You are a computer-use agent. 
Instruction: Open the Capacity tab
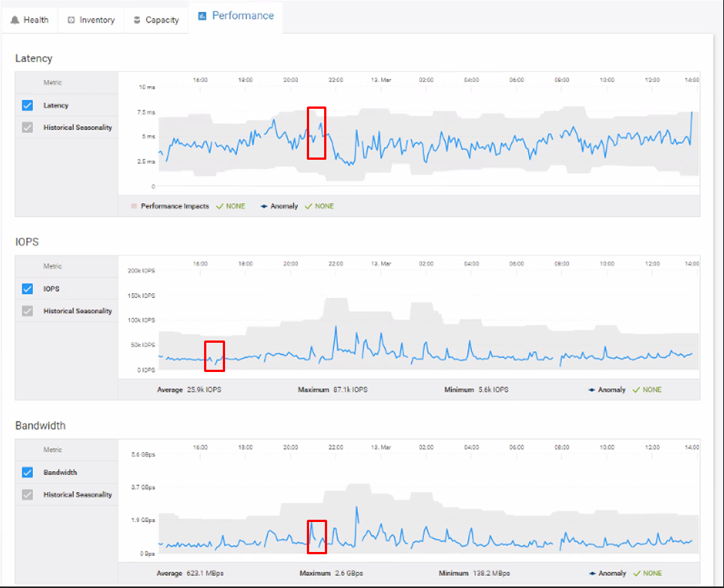[156, 19]
